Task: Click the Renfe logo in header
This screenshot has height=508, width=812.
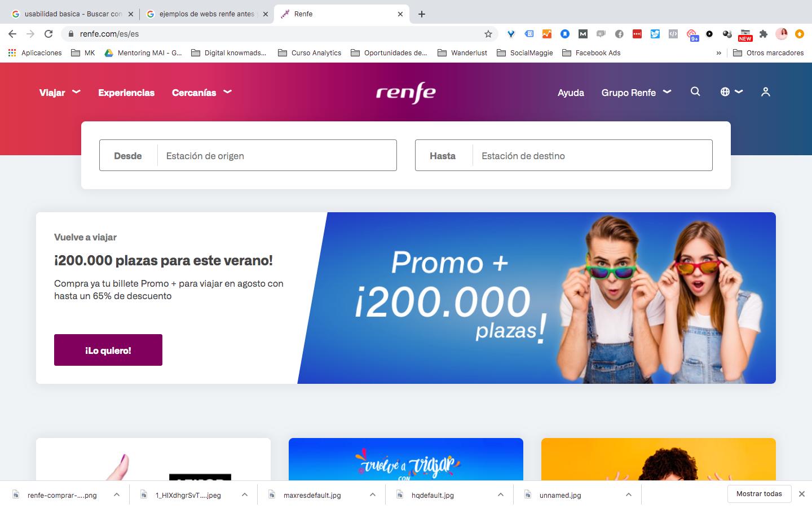Action: tap(406, 93)
